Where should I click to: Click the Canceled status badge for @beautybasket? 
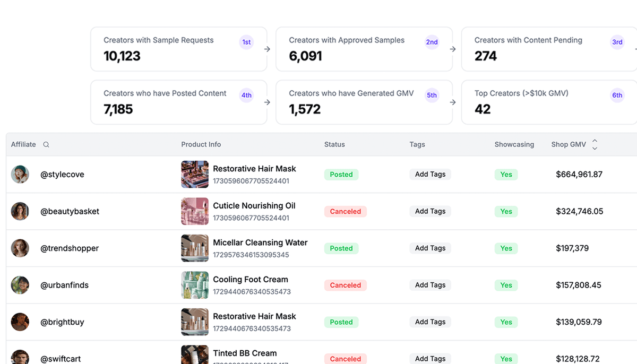click(x=346, y=211)
